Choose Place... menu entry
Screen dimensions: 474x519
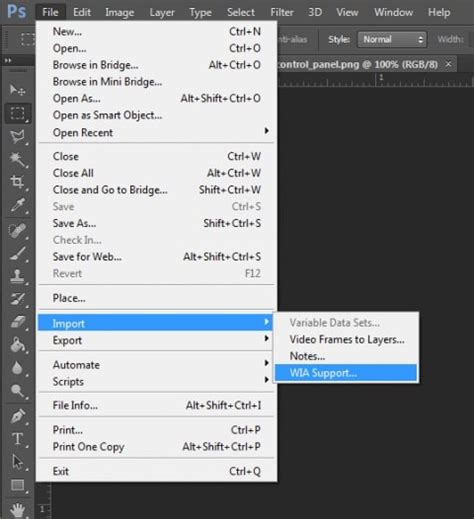click(x=156, y=298)
